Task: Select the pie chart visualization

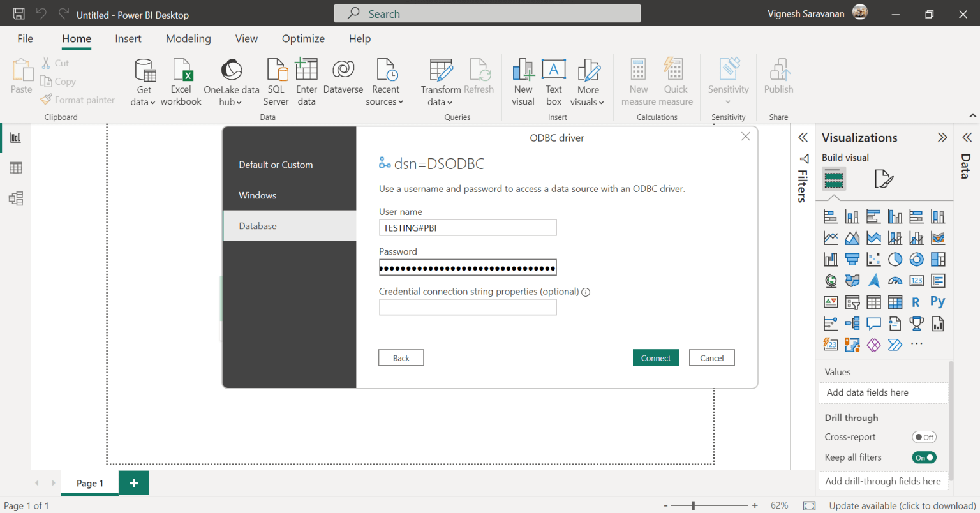Action: point(895,259)
